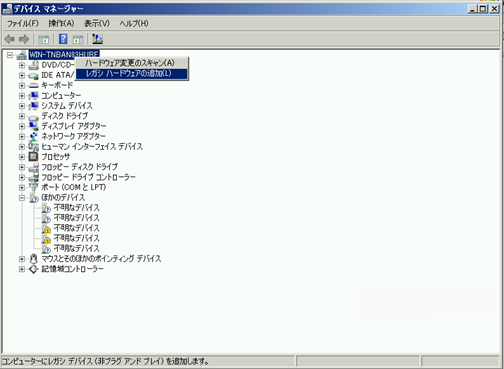
Task: Select マウスとそのほかのポインティング デバイス item
Action: click(101, 259)
